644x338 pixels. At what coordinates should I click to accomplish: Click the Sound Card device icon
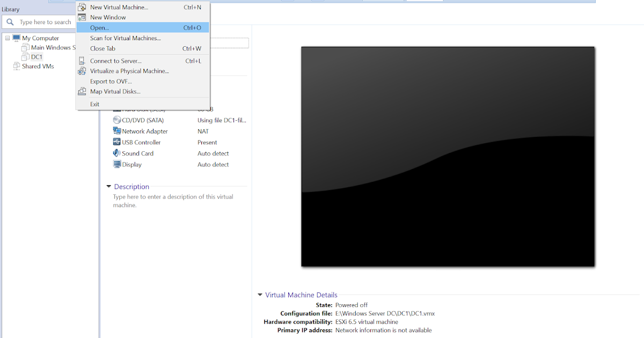point(116,153)
